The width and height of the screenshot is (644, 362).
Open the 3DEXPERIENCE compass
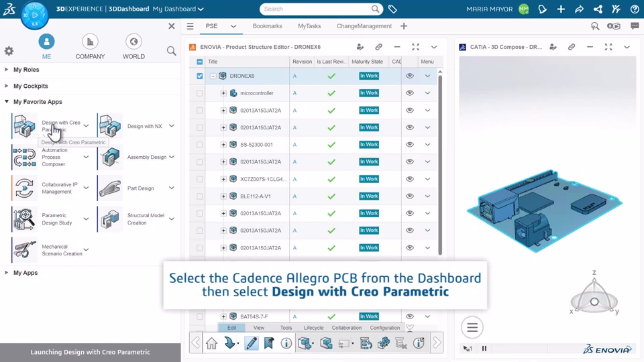pyautogui.click(x=34, y=15)
